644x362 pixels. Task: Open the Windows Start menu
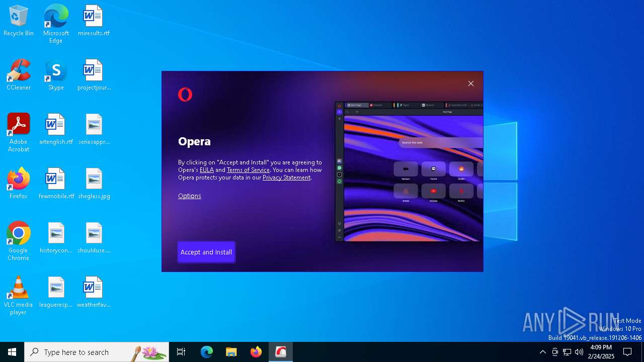[x=12, y=352]
